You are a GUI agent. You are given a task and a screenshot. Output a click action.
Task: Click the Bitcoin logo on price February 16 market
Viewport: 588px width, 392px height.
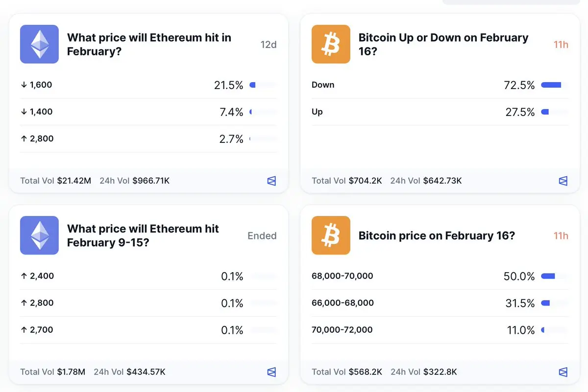(331, 235)
